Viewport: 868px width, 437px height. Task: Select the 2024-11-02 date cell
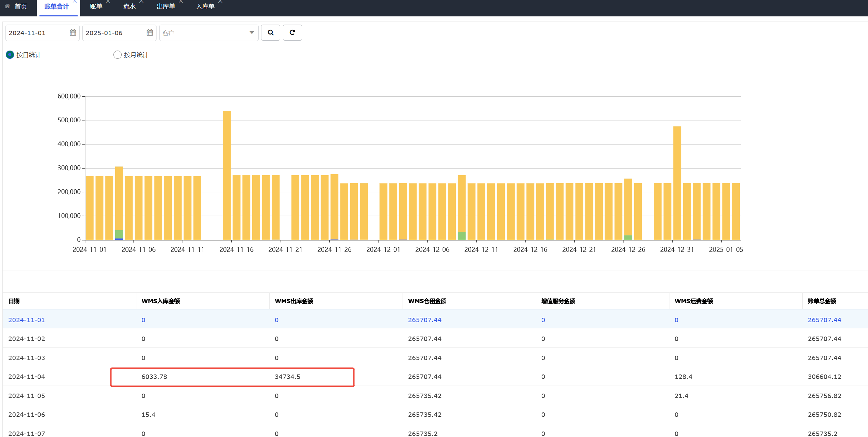[27, 339]
